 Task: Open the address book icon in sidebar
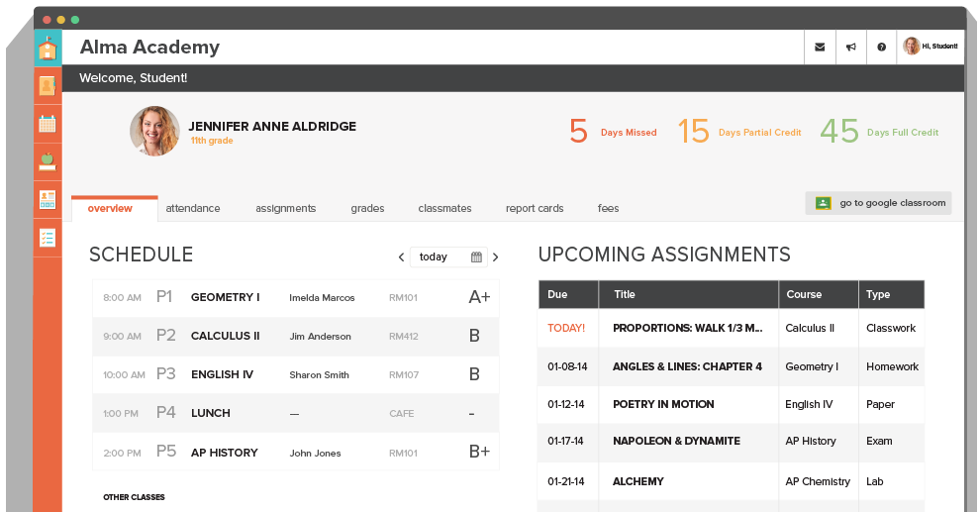(x=48, y=86)
